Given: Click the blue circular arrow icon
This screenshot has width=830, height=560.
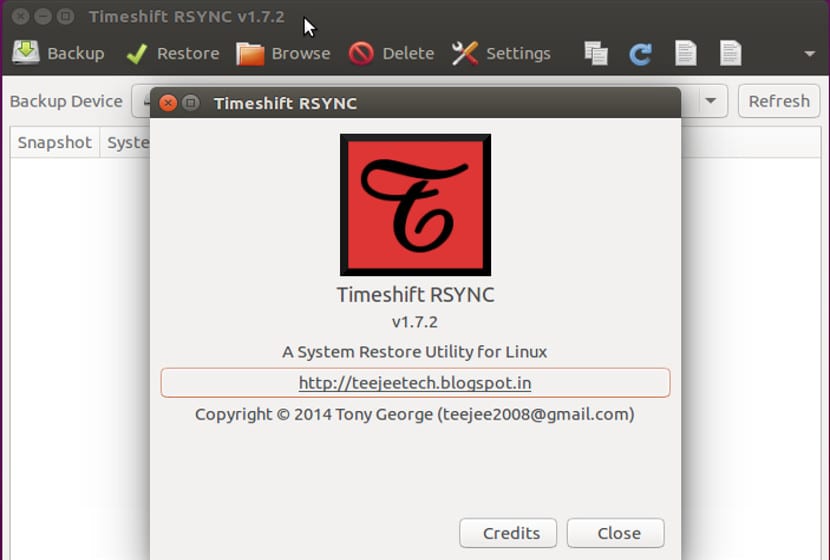Looking at the screenshot, I should coord(640,53).
